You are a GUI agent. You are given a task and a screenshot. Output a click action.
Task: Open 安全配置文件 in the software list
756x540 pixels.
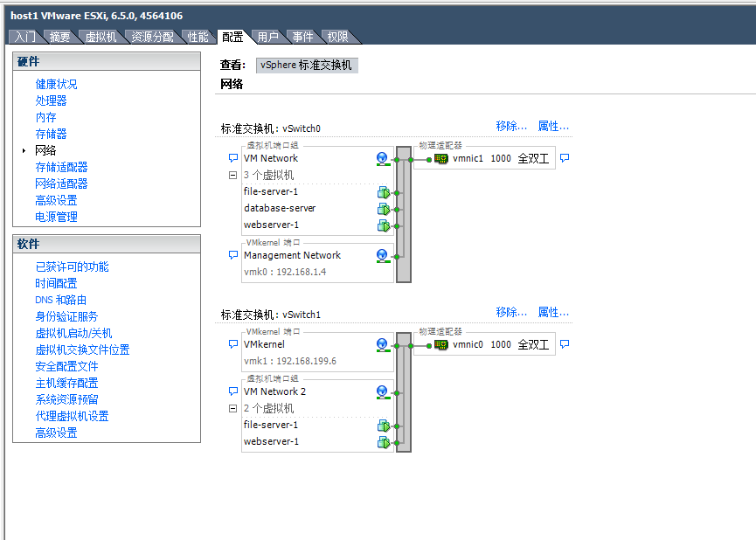tap(66, 366)
